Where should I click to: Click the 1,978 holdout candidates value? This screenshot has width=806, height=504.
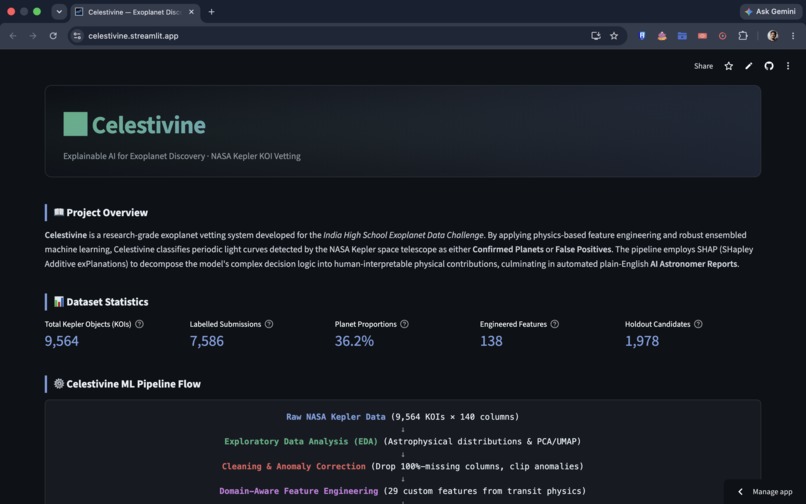tap(642, 341)
